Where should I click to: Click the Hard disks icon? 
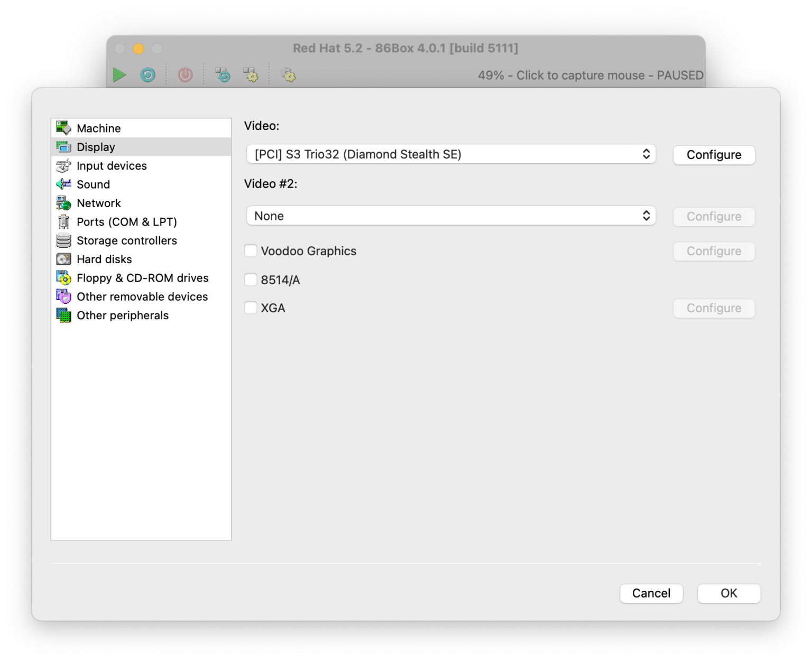click(x=63, y=259)
